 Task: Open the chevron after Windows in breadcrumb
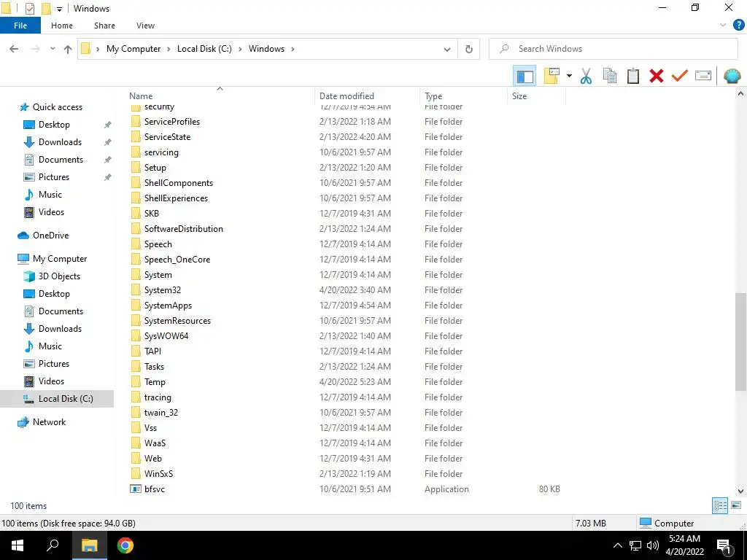click(293, 49)
